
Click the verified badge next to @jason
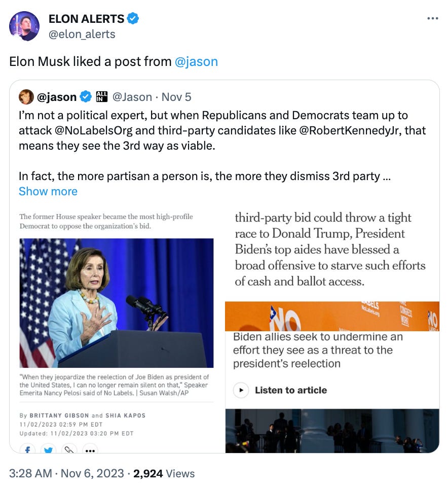[x=86, y=97]
